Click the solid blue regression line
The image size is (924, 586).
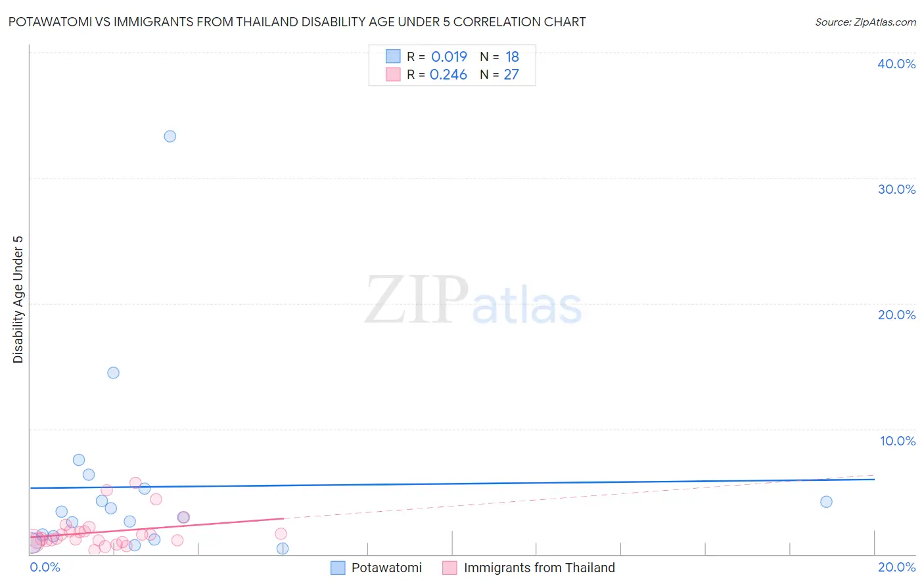452,484
